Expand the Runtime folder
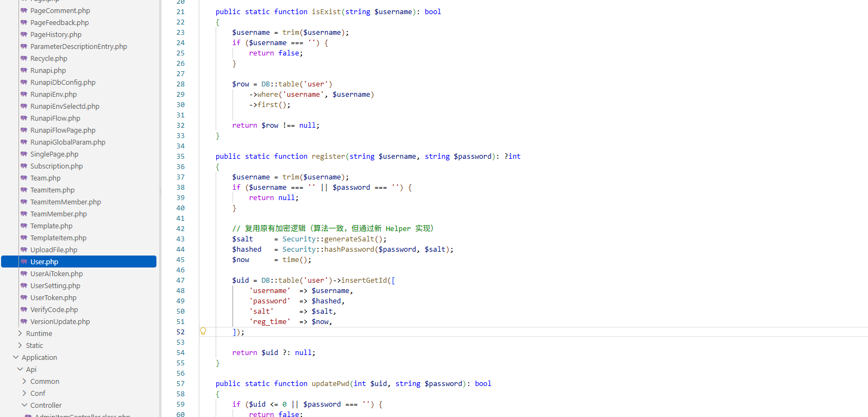 (x=20, y=333)
